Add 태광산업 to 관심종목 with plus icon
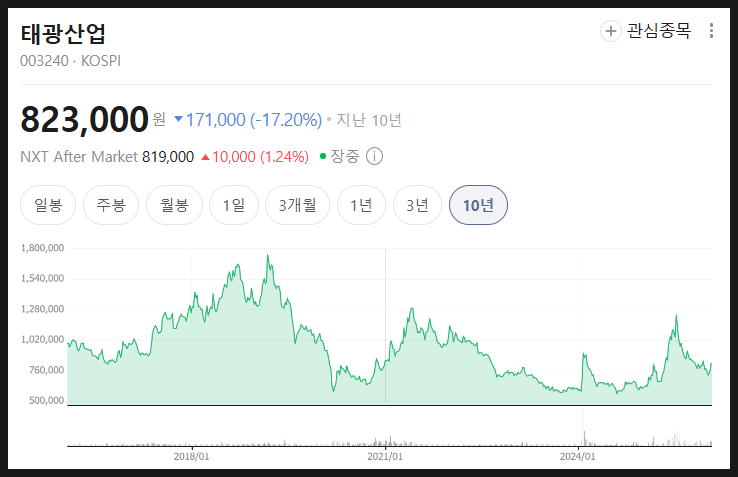Viewport: 738px width, 477px height. [610, 31]
